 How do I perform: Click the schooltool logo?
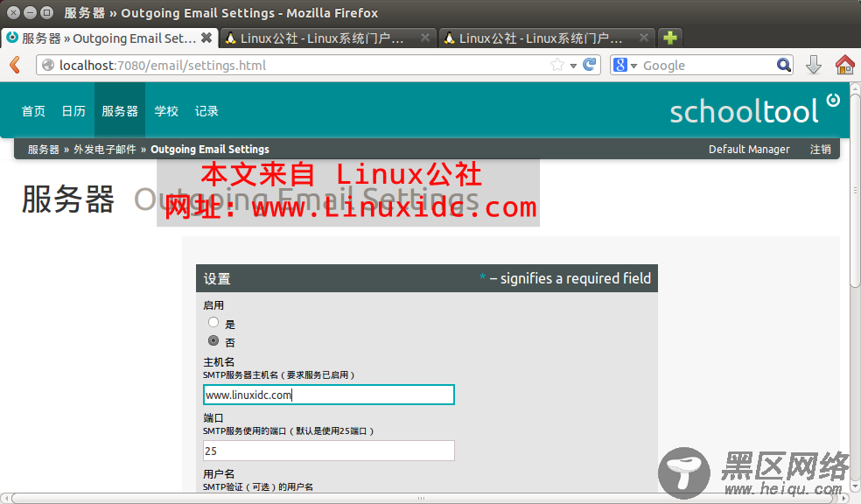pos(754,109)
